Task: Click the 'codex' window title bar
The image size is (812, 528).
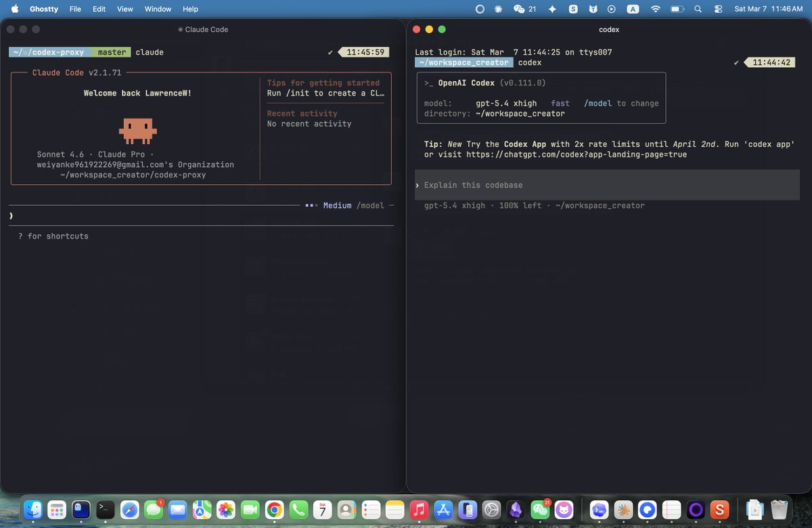Action: pyautogui.click(x=609, y=30)
